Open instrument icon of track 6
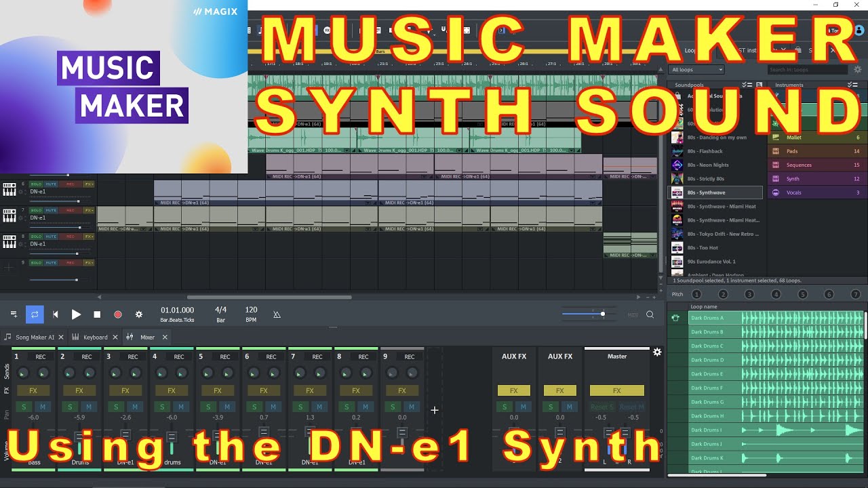The height and width of the screenshot is (488, 868). click(x=9, y=190)
